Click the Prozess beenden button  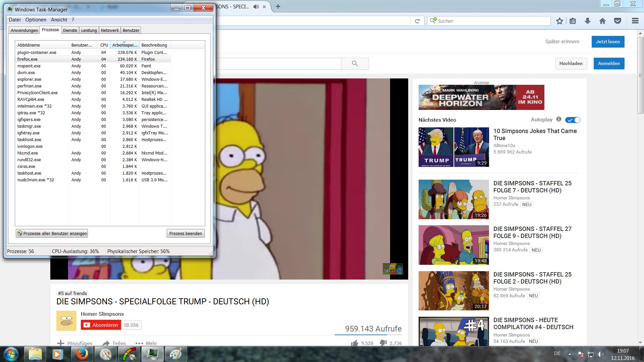coord(185,233)
